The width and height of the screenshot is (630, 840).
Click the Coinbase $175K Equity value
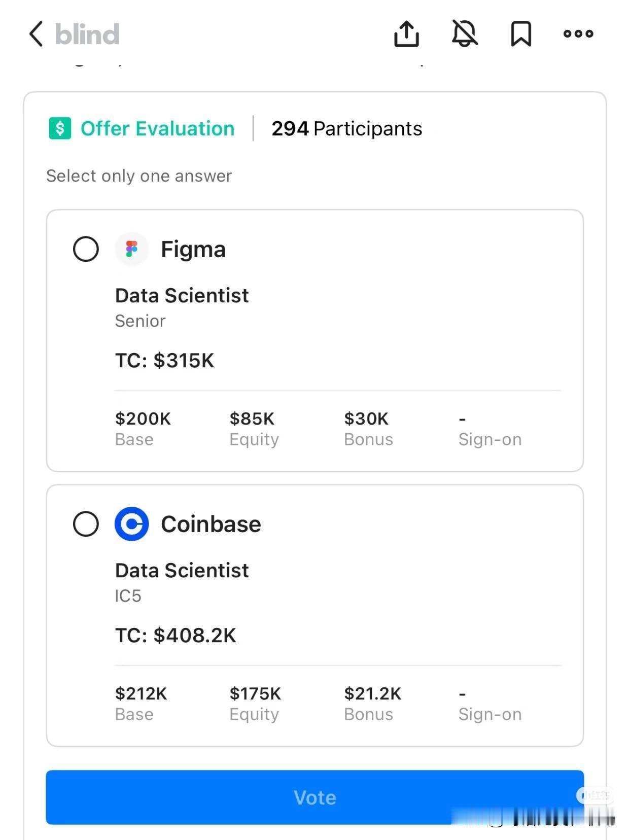click(x=255, y=694)
